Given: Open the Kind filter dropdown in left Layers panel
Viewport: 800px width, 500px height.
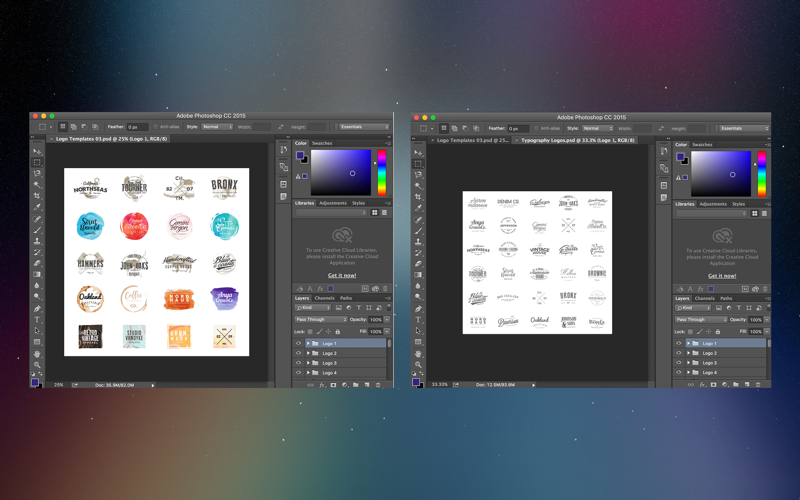Looking at the screenshot, I should (x=313, y=308).
